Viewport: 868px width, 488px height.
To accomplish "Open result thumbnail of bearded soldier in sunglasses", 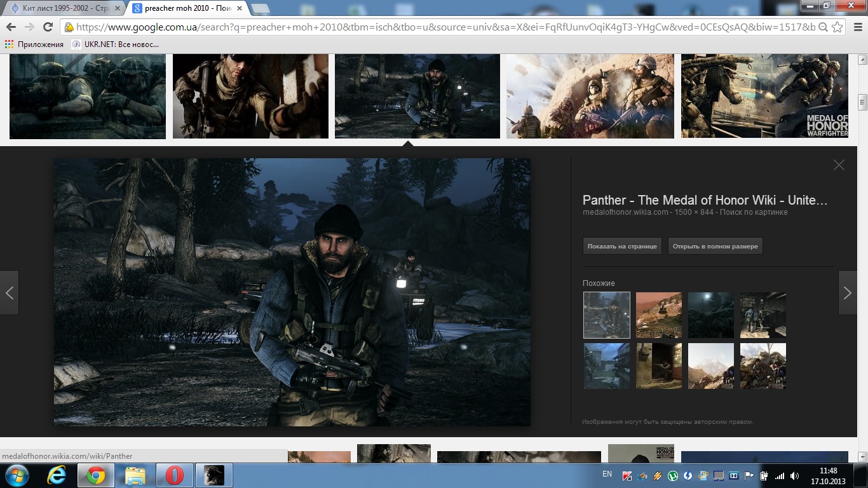I will [250, 96].
